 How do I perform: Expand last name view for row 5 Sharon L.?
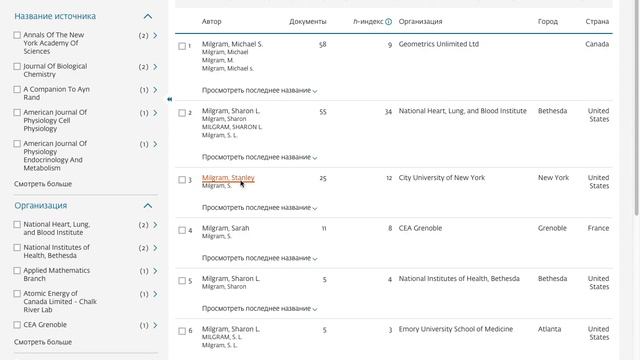point(260,309)
